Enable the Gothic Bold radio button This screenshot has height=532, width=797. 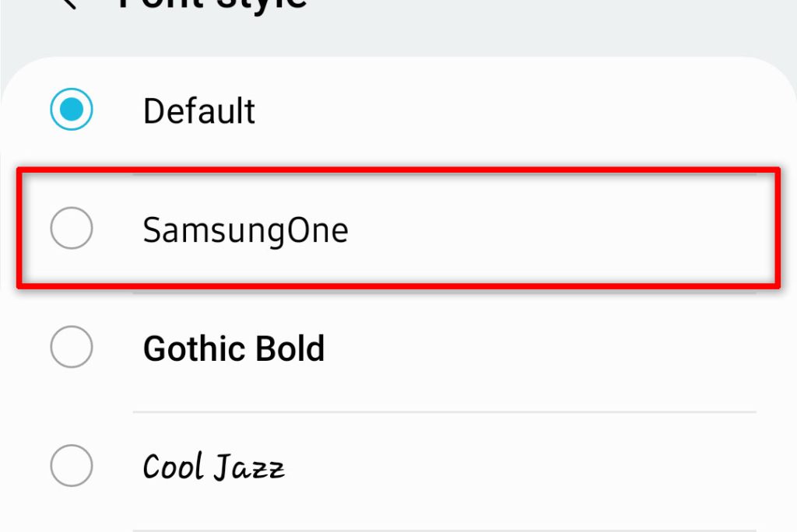pos(71,347)
